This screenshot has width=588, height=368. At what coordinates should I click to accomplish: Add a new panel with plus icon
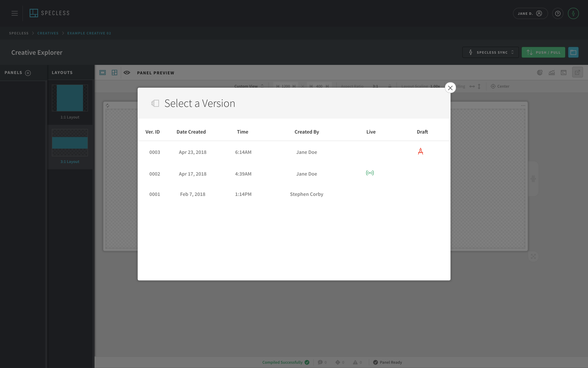tap(28, 73)
